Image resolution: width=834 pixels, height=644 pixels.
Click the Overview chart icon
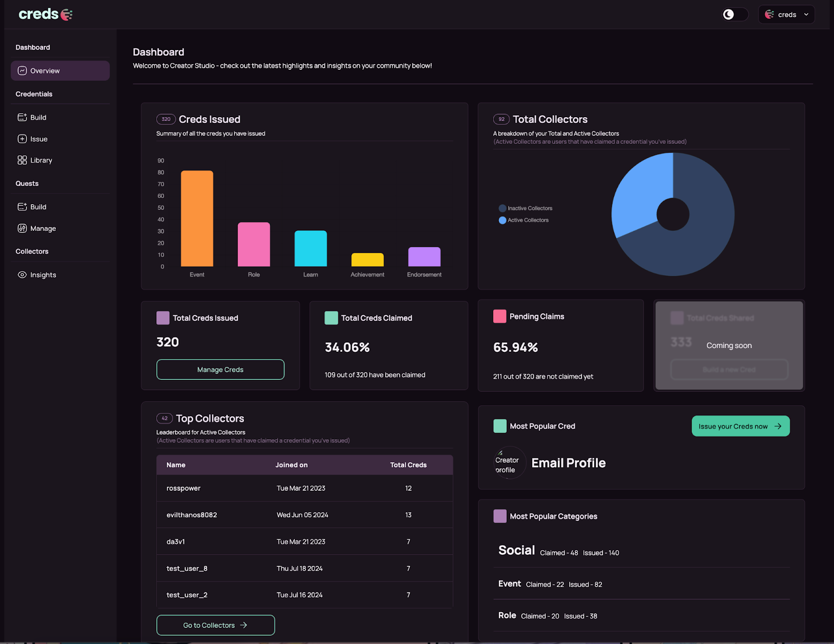[x=22, y=71]
